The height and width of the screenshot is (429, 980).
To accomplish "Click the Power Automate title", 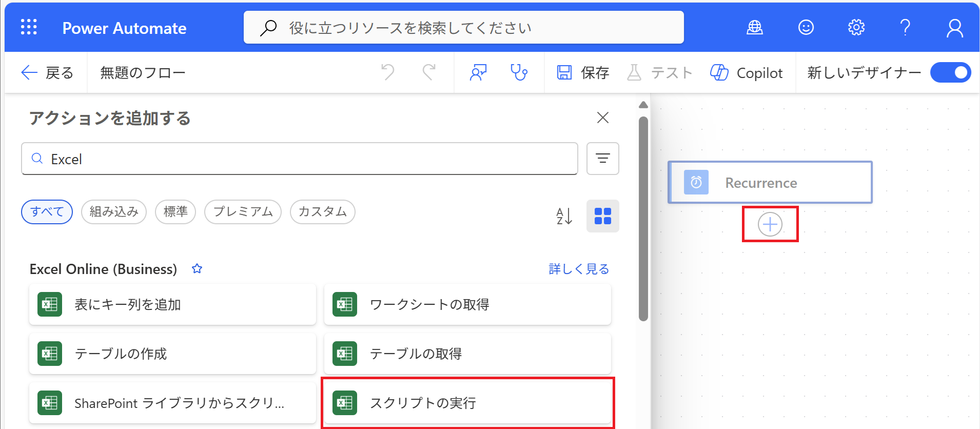I will pyautogui.click(x=124, y=28).
